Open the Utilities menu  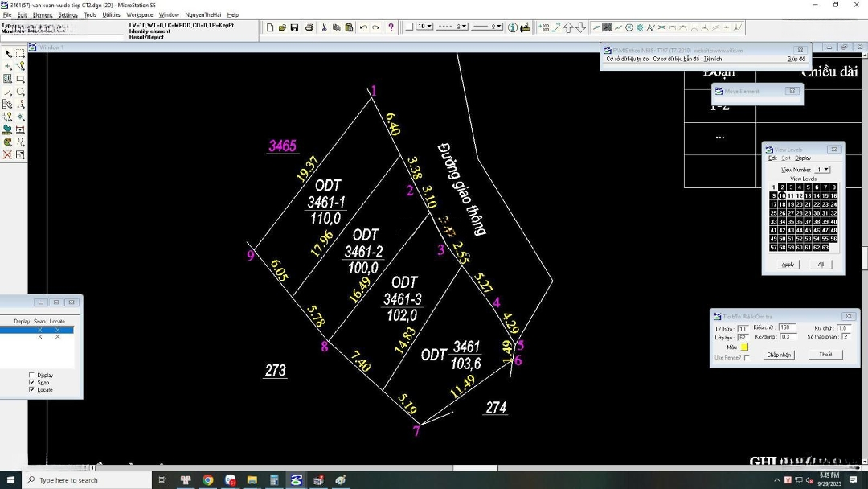click(111, 14)
